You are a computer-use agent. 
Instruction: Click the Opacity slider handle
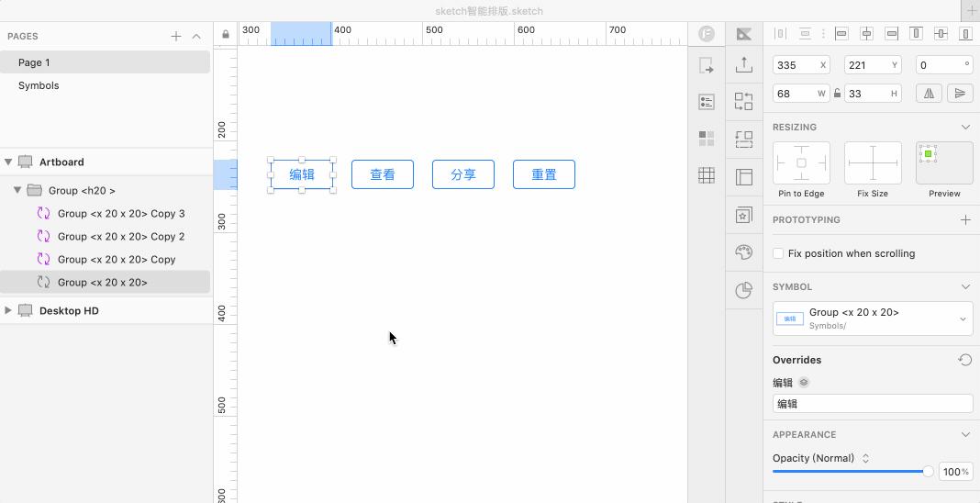coord(928,471)
